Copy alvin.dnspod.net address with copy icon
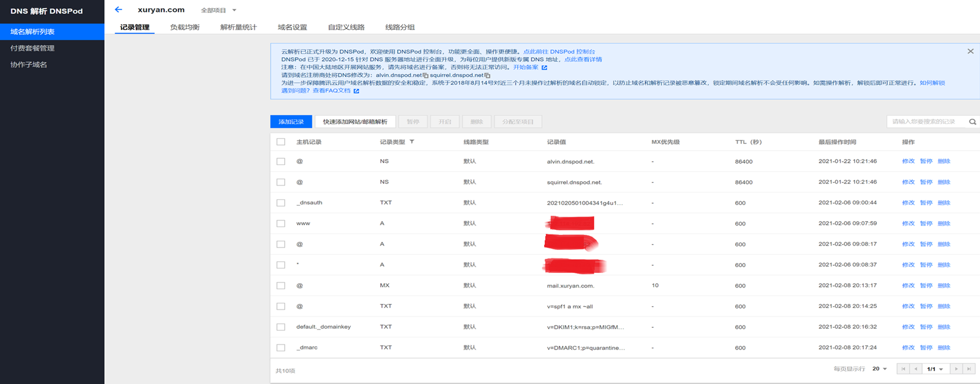 pyautogui.click(x=425, y=75)
